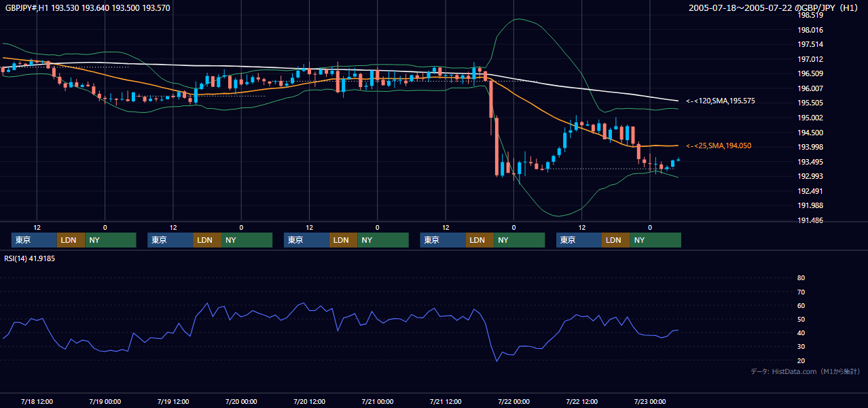The image size is (868, 408).
Task: Click price axis value 196.007
Action: click(x=810, y=88)
